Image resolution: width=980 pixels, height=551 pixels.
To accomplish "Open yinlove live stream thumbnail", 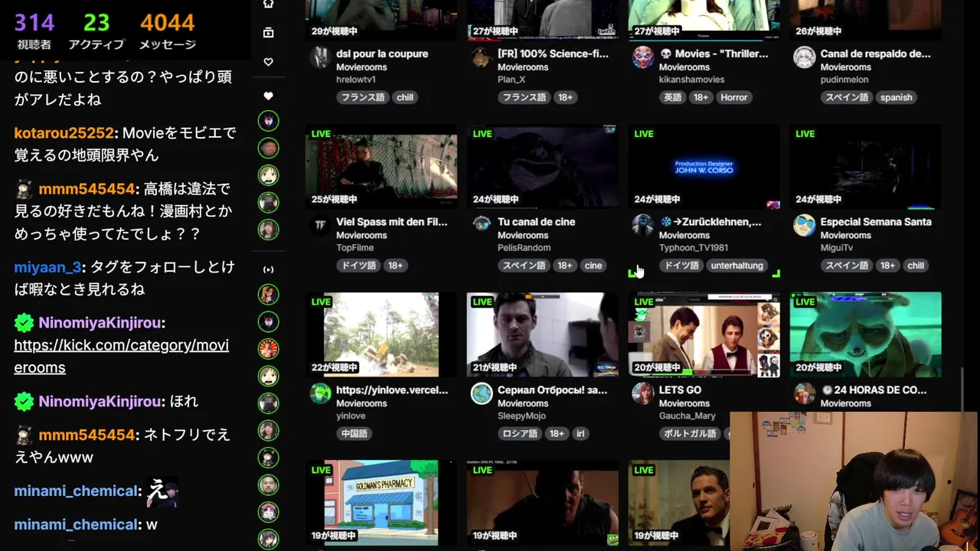I will [x=381, y=334].
